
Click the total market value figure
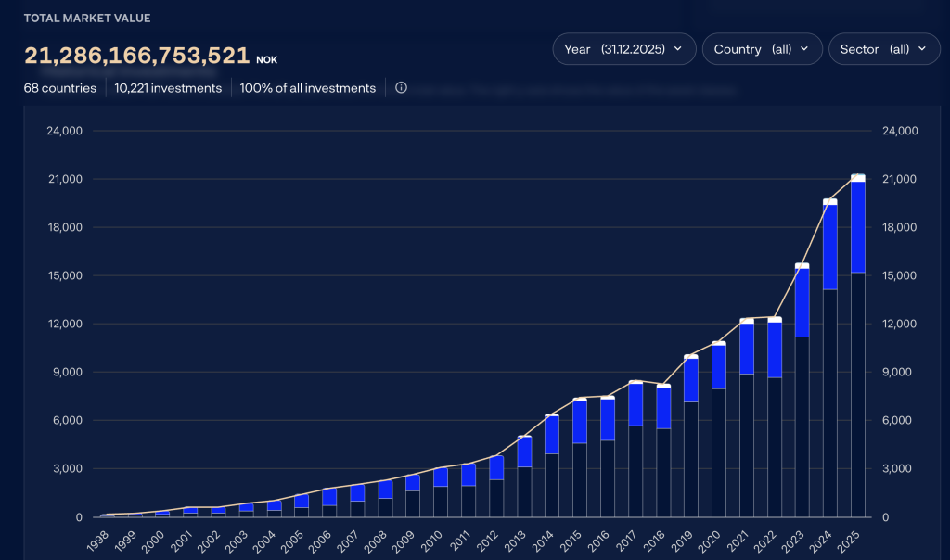[137, 56]
